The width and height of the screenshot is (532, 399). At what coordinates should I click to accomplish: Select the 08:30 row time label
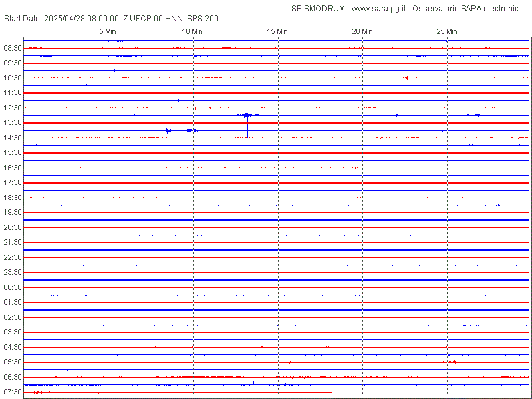[13, 48]
